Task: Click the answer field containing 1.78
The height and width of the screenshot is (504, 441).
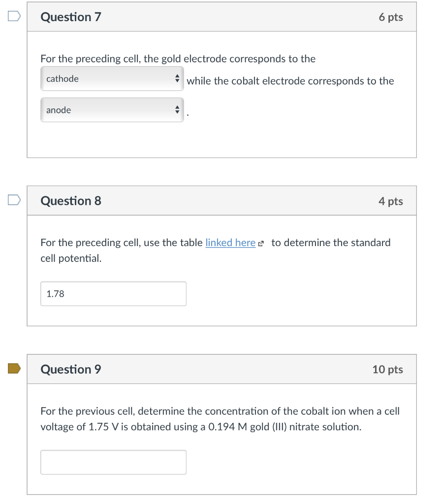Action: pos(113,294)
